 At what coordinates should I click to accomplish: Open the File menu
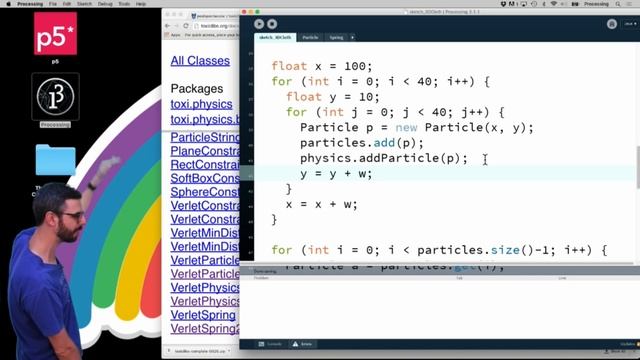[53, 4]
